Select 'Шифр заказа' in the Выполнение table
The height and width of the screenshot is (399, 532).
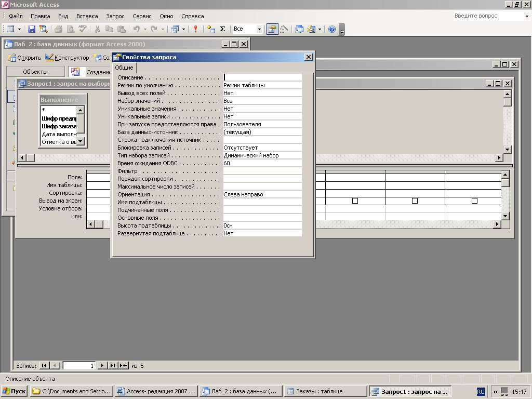point(59,126)
